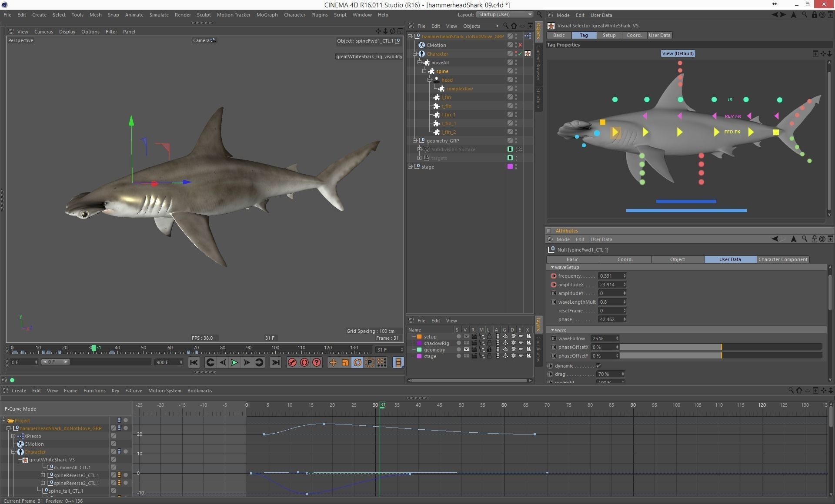This screenshot has width=835, height=504.
Task: Toggle shadowRig layer render clapper
Action: point(474,343)
